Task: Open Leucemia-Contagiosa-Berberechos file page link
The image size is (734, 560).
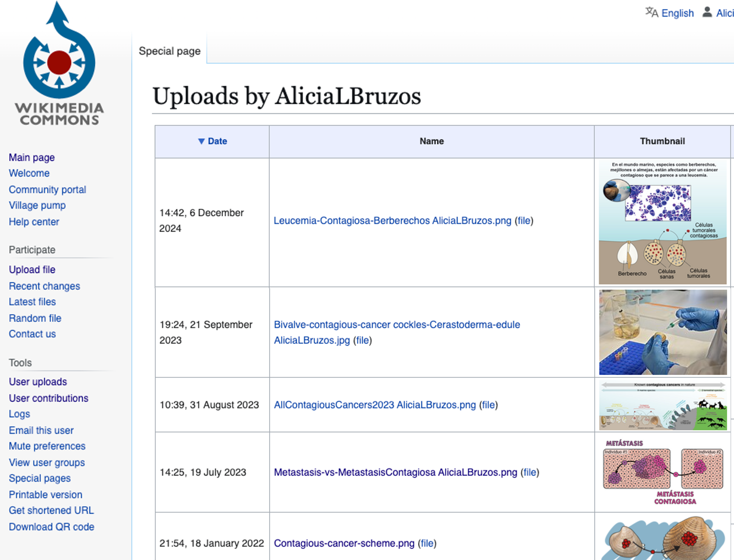Action: pyautogui.click(x=392, y=221)
